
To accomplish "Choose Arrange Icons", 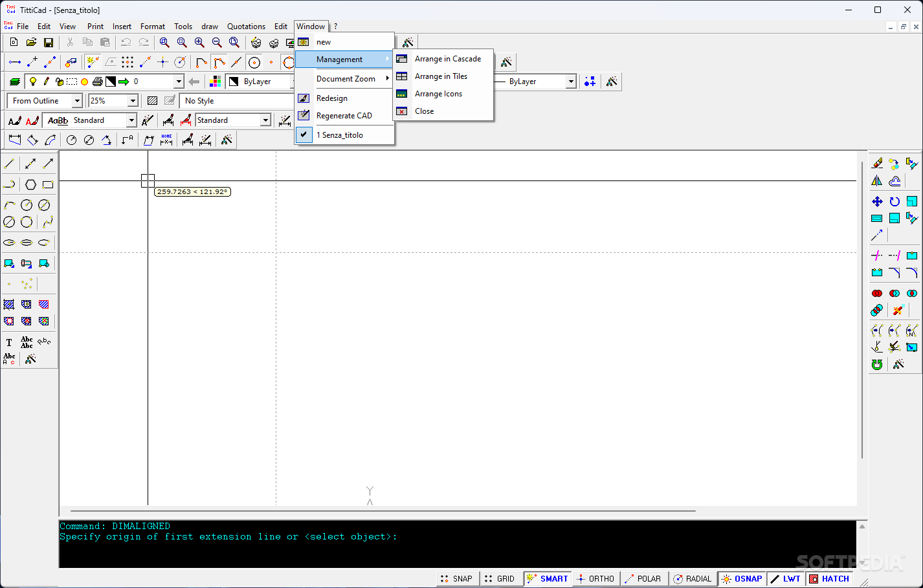I will coord(443,94).
